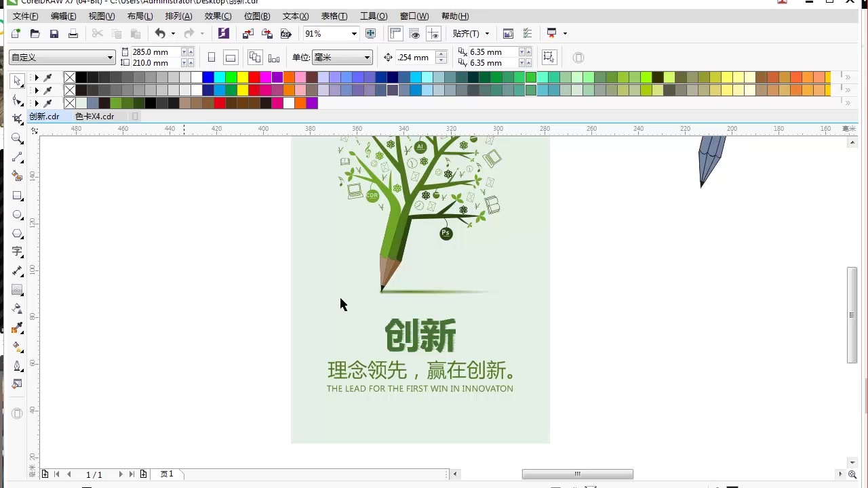Pick the red swatch in third palette
The image size is (868, 488).
220,103
